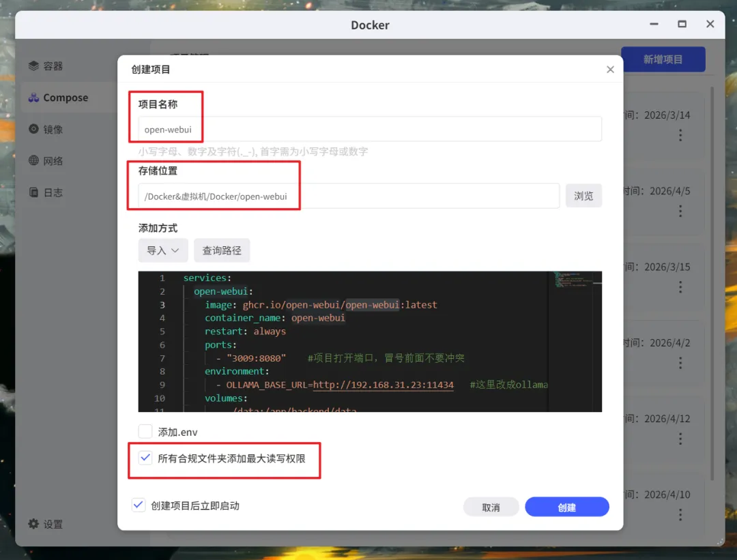Click the volumes: line in editor

226,398
